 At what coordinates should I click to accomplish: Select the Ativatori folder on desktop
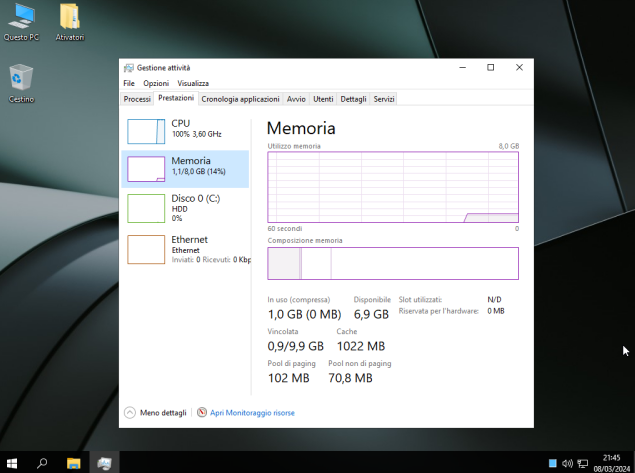(x=70, y=22)
